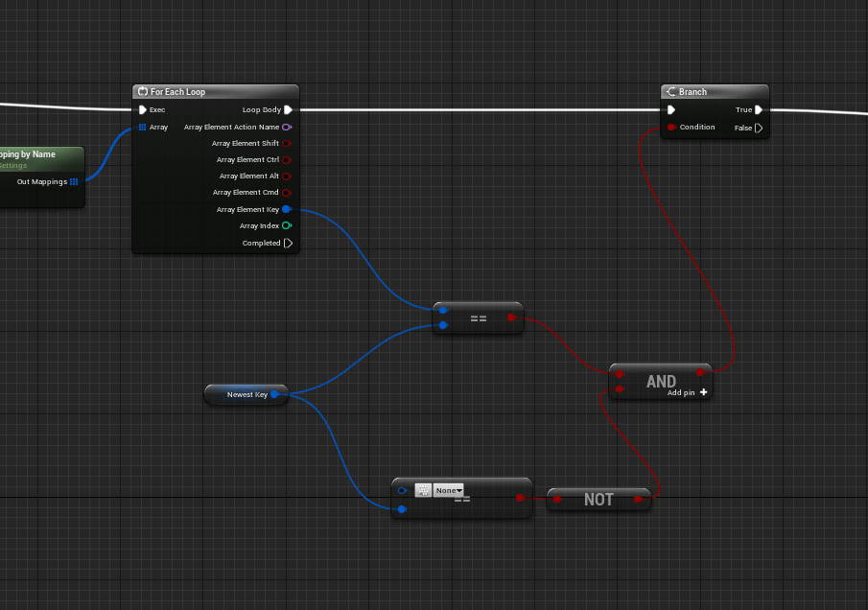Click Add pin on the AND node
The image size is (868, 610).
pyautogui.click(x=688, y=392)
